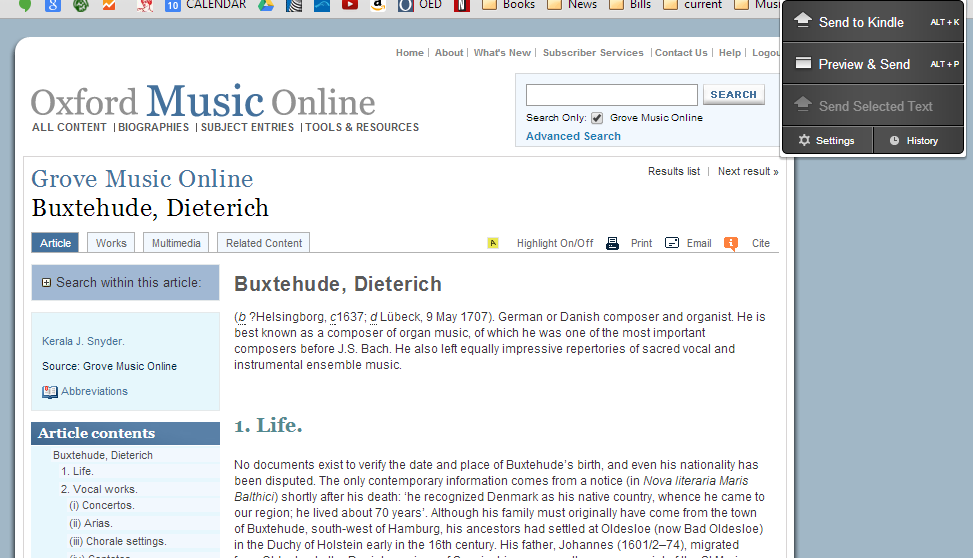This screenshot has height=558, width=973.
Task: Switch to the Works tab
Action: tap(111, 243)
